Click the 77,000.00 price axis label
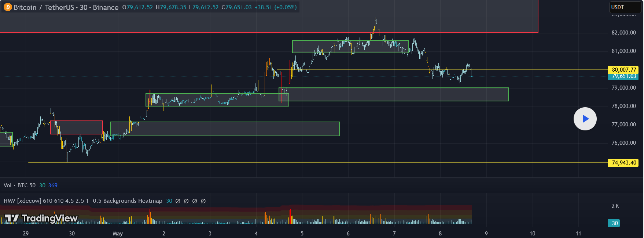Viewport: 644px width, 238px height. [x=624, y=125]
